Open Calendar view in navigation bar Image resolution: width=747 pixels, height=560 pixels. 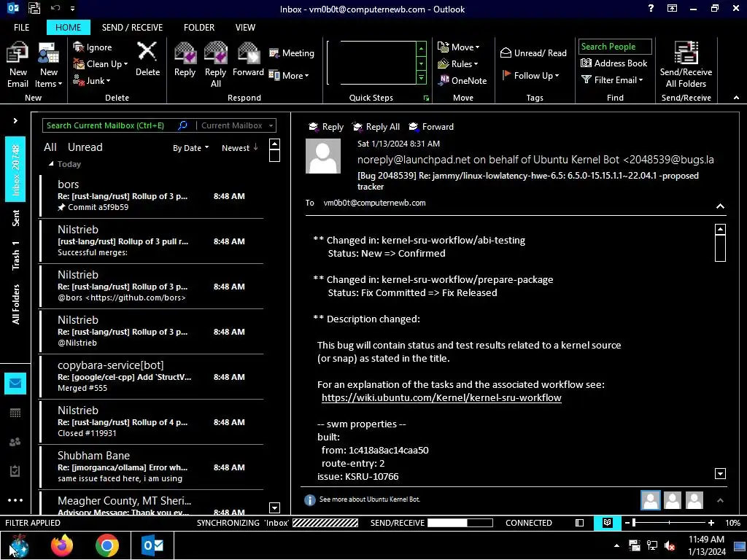tap(15, 413)
